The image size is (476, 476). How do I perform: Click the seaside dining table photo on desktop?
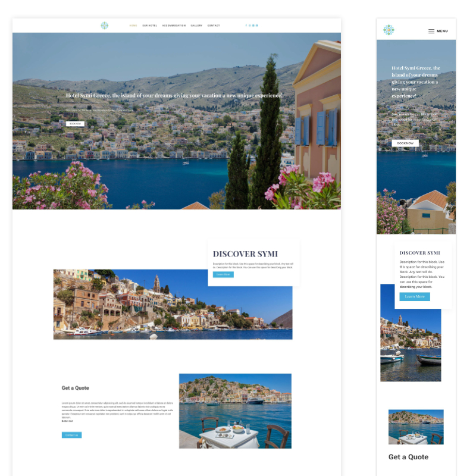[235, 411]
